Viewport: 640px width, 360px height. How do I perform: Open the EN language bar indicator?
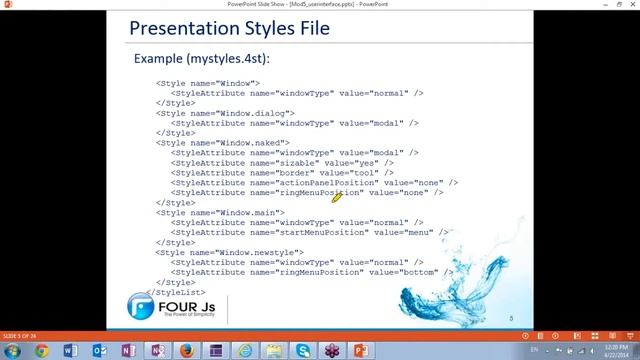534,350
